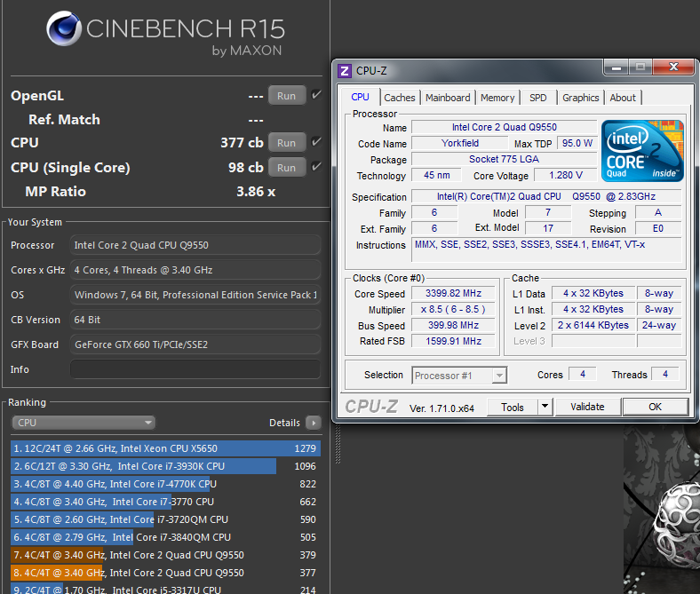Viewport: 700px width, 594px height.
Task: Click the Instructions list field
Action: [546, 249]
